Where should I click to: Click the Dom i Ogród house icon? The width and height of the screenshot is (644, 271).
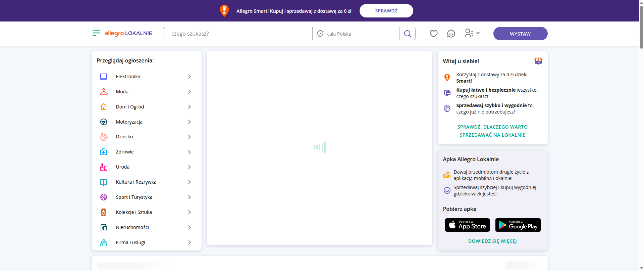click(104, 107)
